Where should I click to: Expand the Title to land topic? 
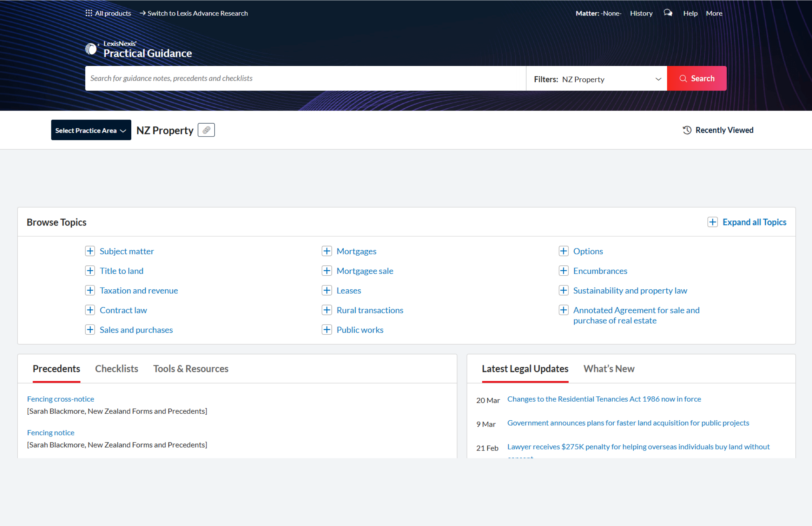[x=90, y=271]
